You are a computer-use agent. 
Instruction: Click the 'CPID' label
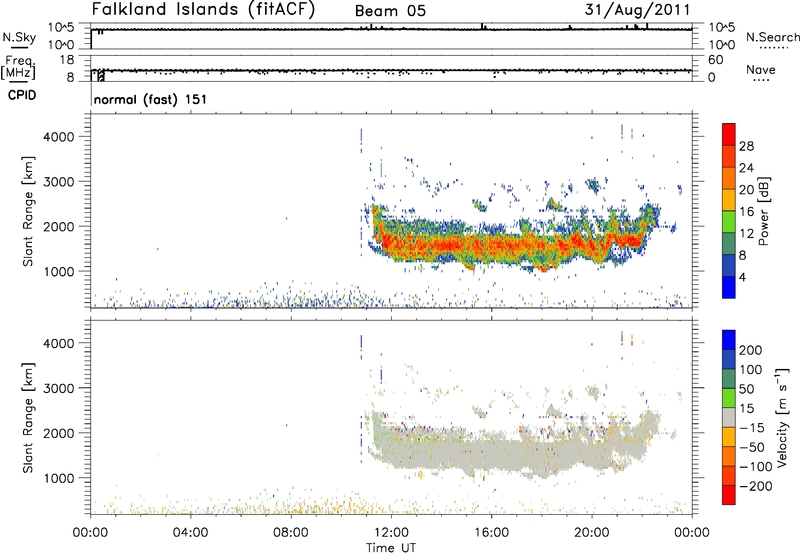coord(22,95)
